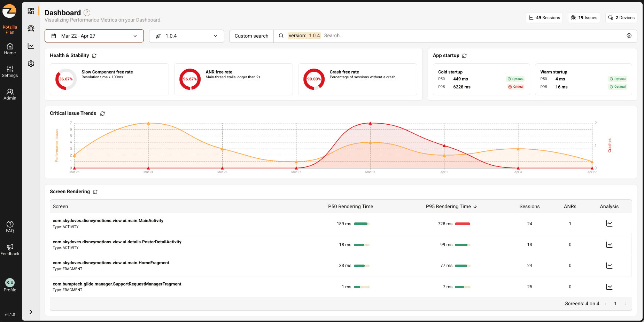Click the P50 Rendering Time column header
This screenshot has width=644, height=322.
coord(350,206)
